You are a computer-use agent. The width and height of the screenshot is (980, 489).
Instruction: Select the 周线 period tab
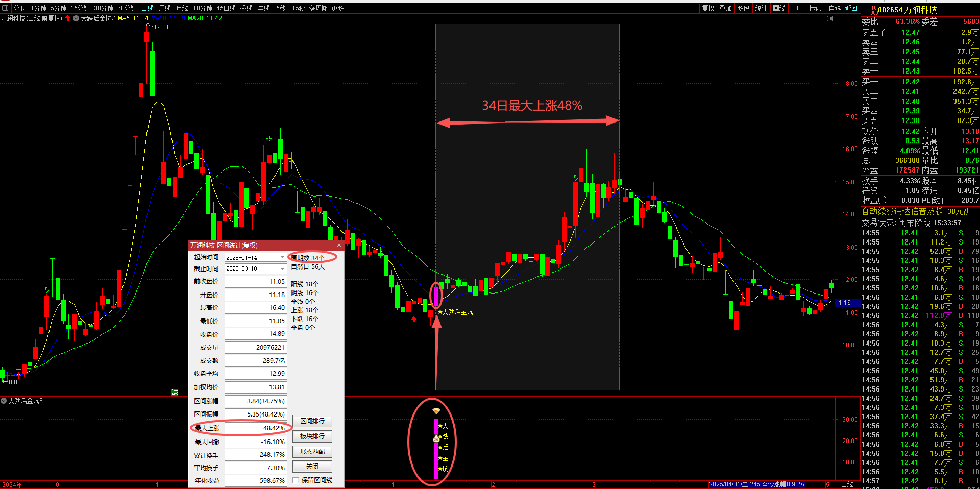pyautogui.click(x=165, y=8)
